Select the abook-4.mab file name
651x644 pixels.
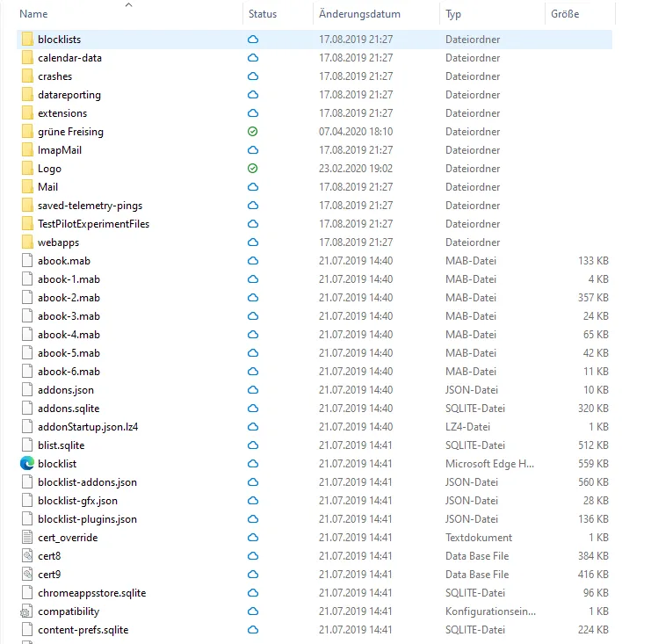coord(69,335)
